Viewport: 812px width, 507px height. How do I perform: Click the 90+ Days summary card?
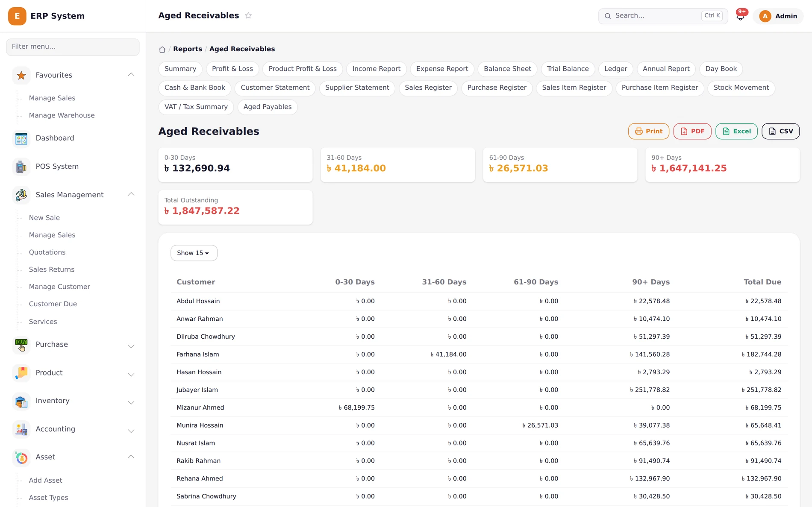click(722, 164)
